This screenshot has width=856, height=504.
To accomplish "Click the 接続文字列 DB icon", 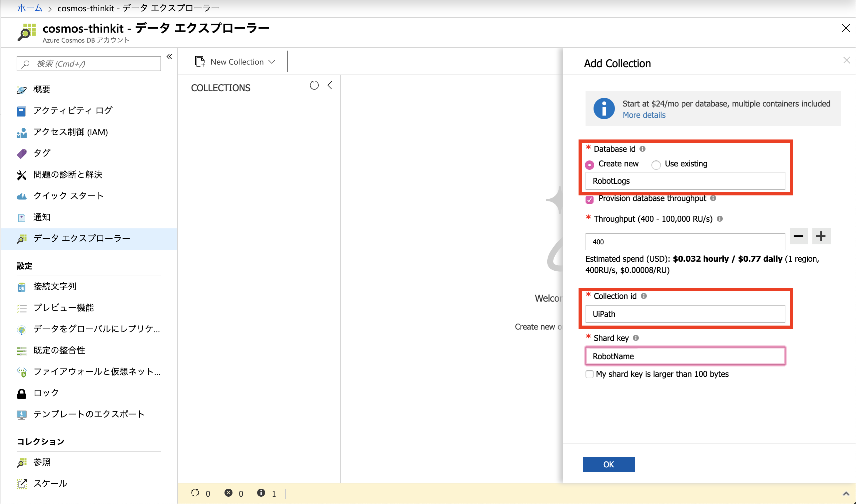I will click(21, 287).
